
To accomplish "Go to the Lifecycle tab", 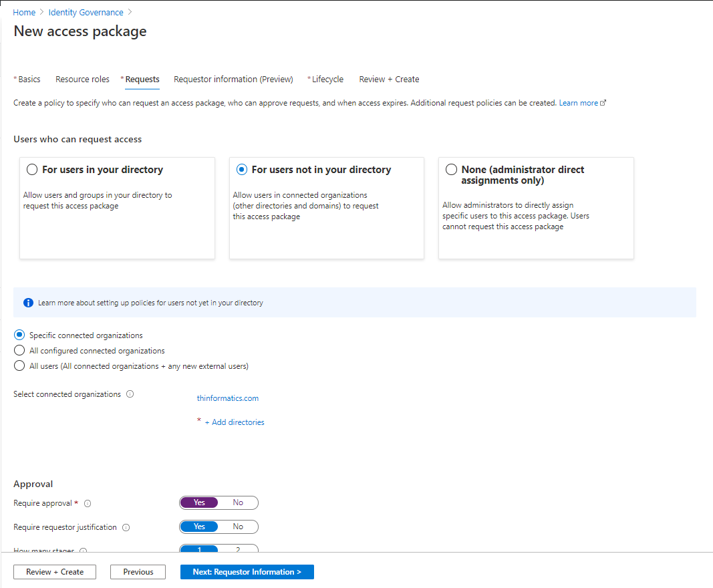I will coord(325,79).
